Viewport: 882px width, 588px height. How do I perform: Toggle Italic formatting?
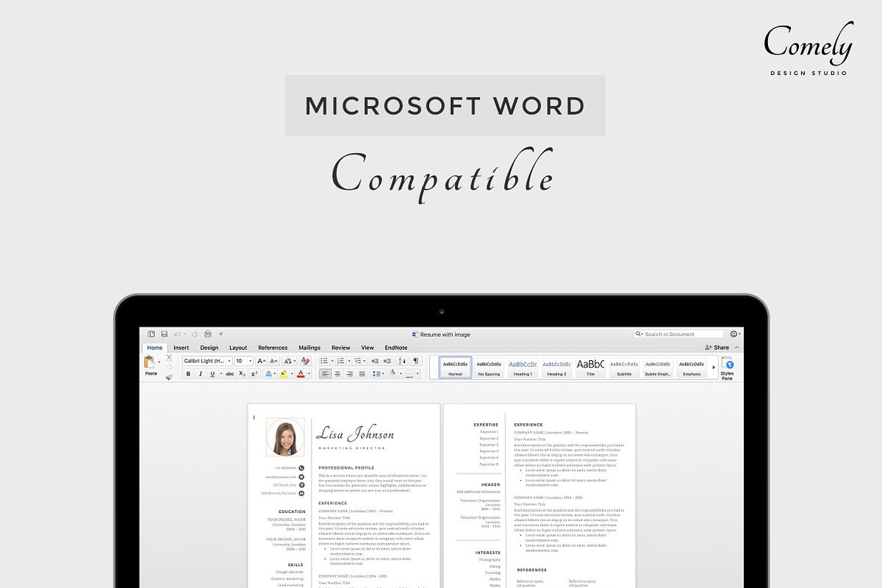click(x=201, y=373)
